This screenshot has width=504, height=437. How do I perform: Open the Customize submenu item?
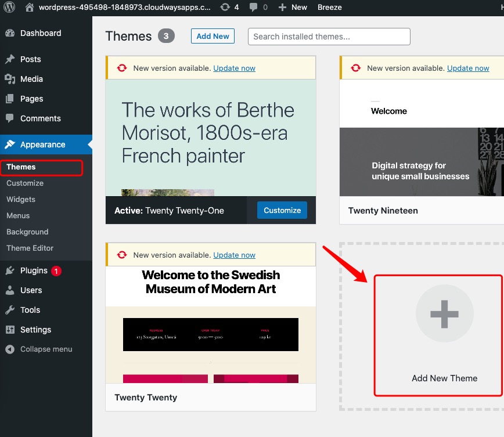point(25,183)
